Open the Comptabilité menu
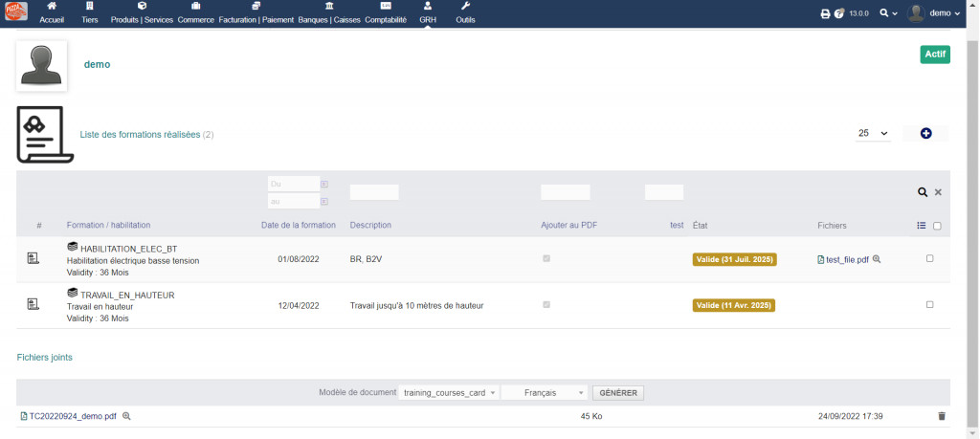 click(x=386, y=13)
